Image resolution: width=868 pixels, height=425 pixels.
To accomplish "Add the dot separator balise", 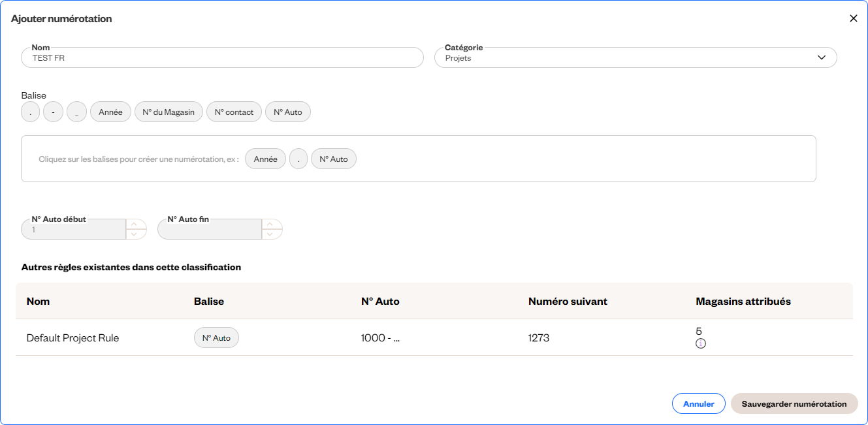I will pyautogui.click(x=31, y=112).
